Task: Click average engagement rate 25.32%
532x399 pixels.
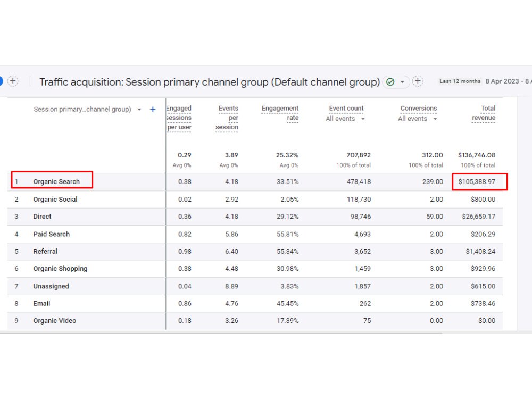Action: (287, 155)
